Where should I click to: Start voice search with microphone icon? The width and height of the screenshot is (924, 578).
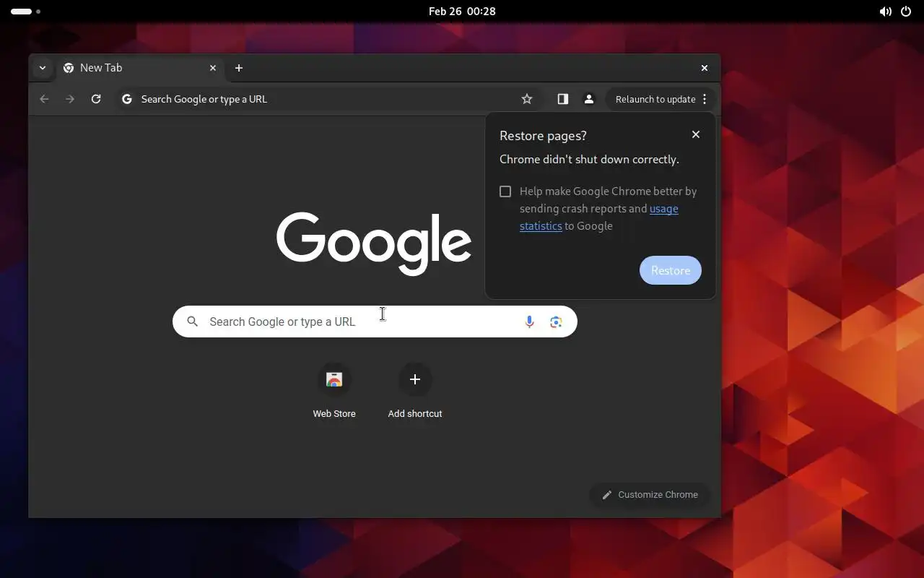coord(530,322)
